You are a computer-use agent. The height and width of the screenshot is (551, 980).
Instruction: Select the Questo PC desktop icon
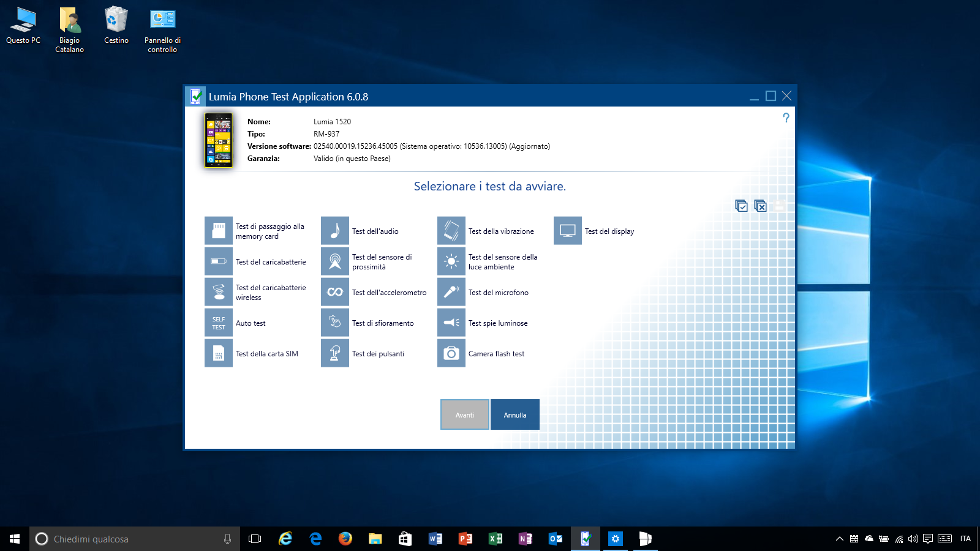[x=23, y=26]
